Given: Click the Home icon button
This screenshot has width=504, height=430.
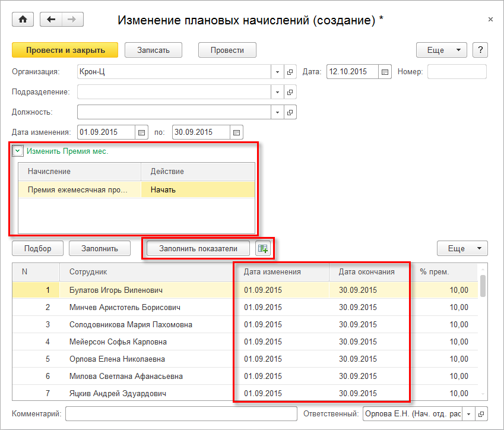Looking at the screenshot, I should pos(23,19).
